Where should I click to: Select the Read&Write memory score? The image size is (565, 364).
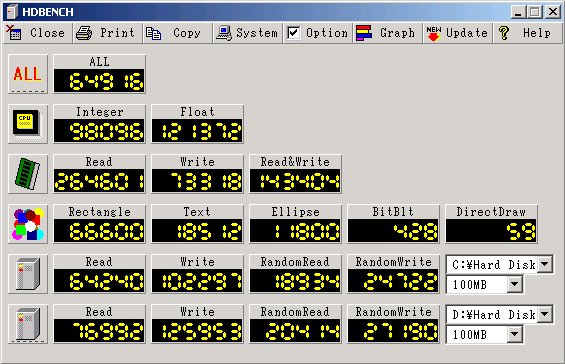tap(295, 181)
